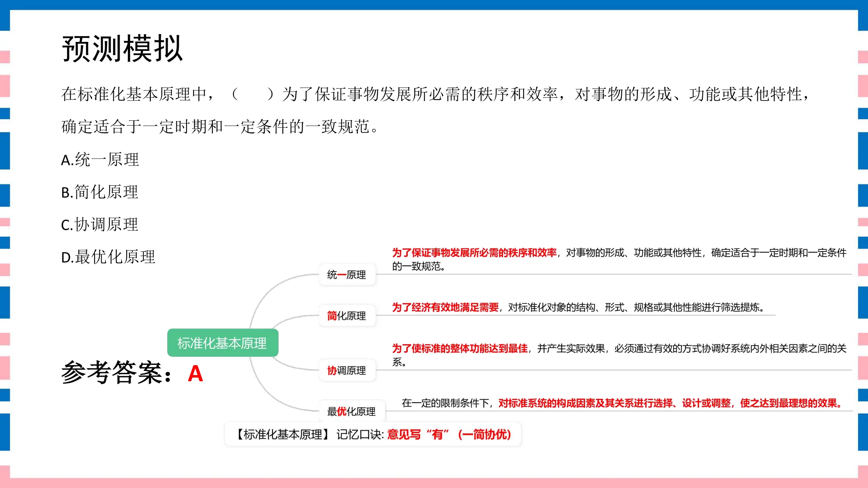This screenshot has width=868, height=488.
Task: Click the 协调原理 mind map node
Action: coord(347,370)
